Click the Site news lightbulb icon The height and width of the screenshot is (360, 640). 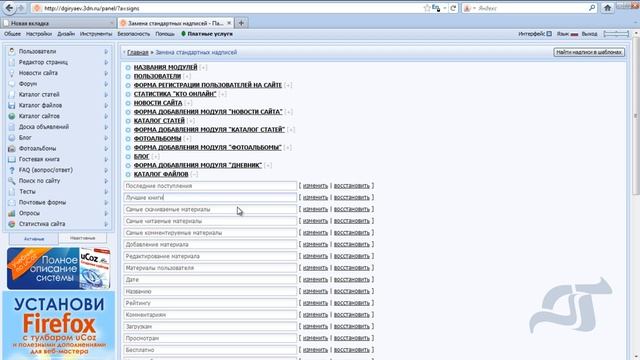click(12, 73)
